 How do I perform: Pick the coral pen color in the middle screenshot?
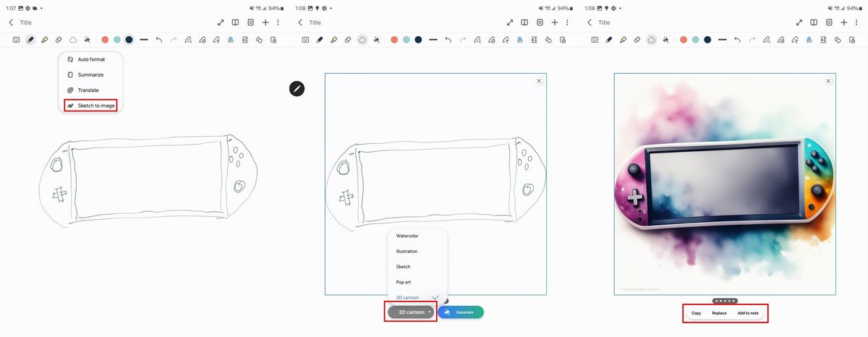[394, 40]
